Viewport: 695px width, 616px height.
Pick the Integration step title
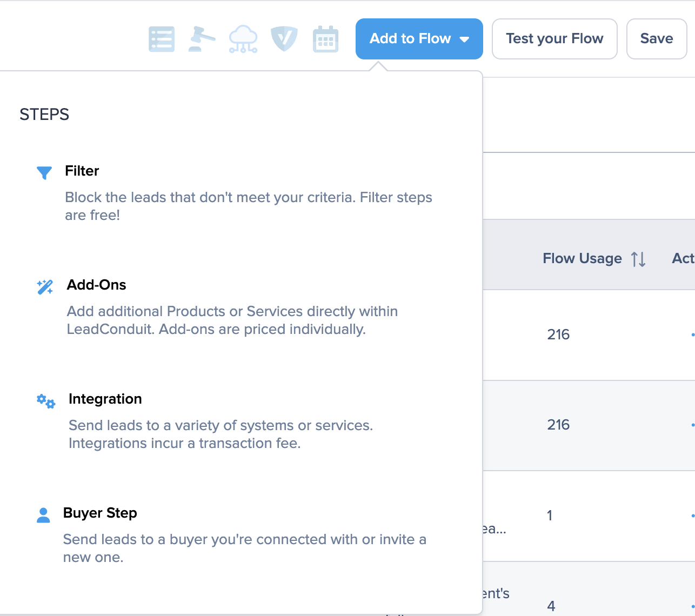[105, 399]
